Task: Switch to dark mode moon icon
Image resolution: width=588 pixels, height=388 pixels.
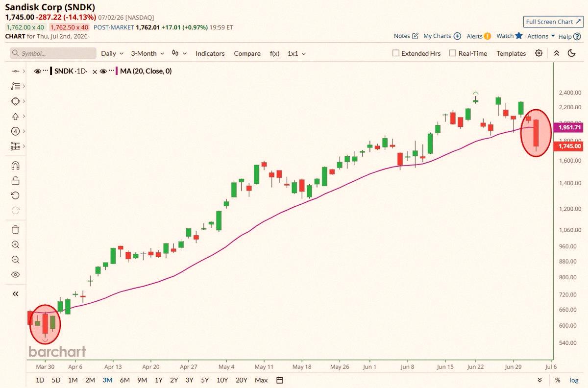Action: (571, 53)
